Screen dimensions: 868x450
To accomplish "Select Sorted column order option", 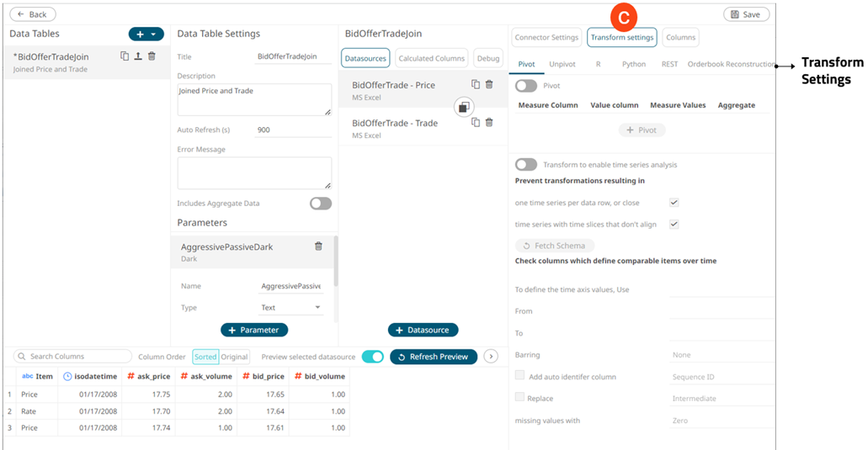I will tap(205, 357).
